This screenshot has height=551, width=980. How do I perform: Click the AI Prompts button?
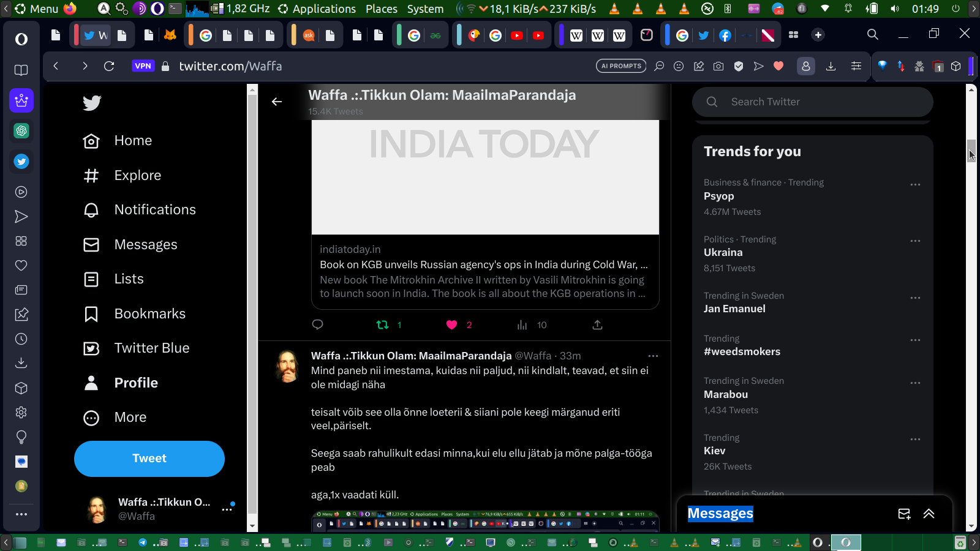tap(621, 66)
